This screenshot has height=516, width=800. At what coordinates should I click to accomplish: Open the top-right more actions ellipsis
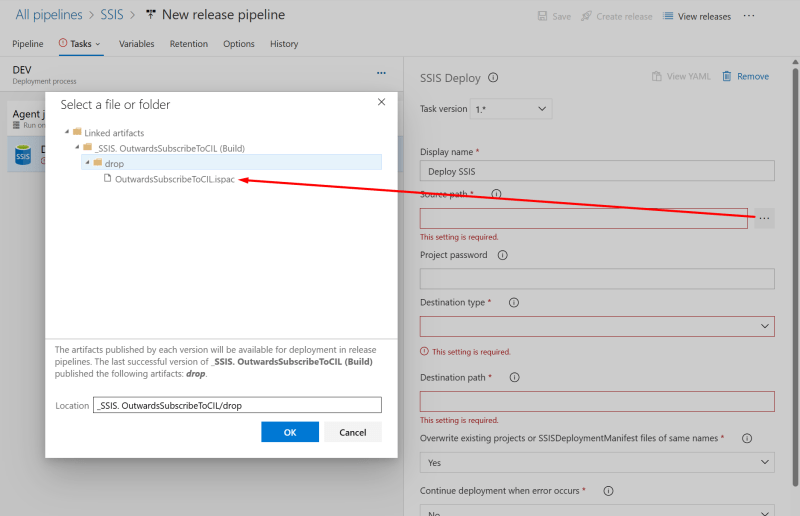click(748, 16)
